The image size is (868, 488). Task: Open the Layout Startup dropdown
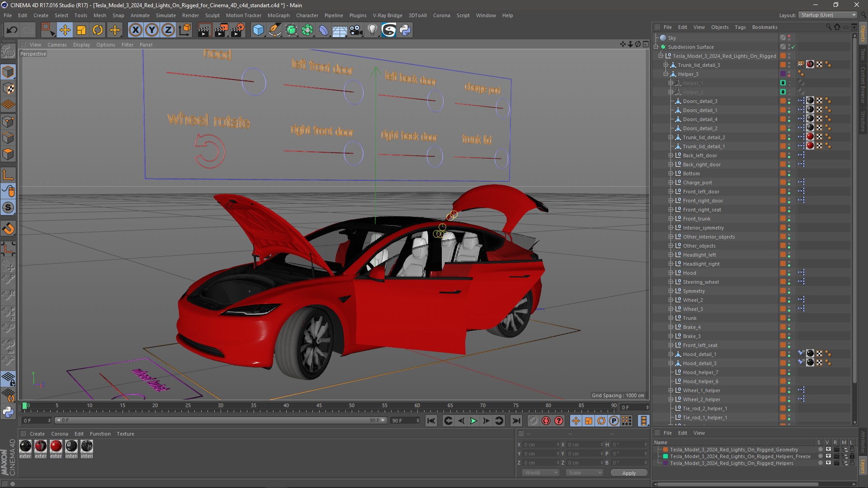[x=828, y=15]
